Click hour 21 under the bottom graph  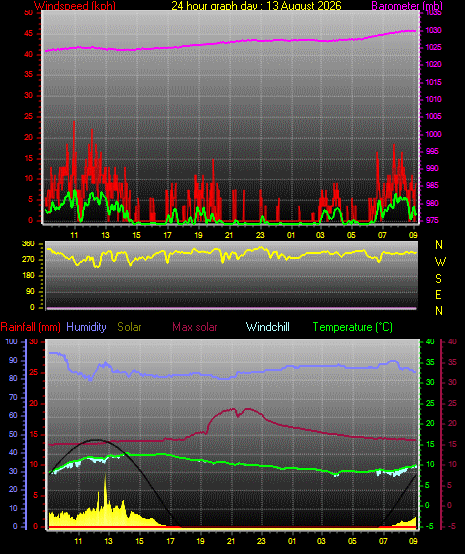[231, 541]
